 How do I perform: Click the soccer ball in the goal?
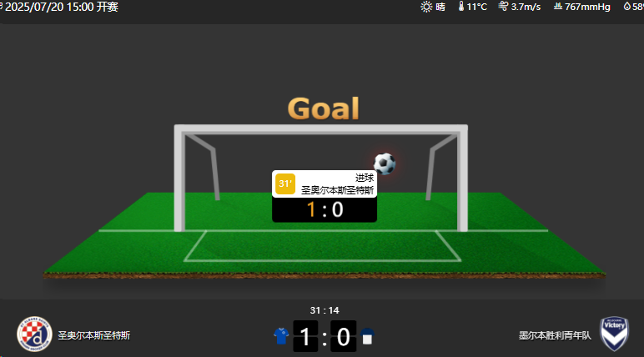pos(385,164)
